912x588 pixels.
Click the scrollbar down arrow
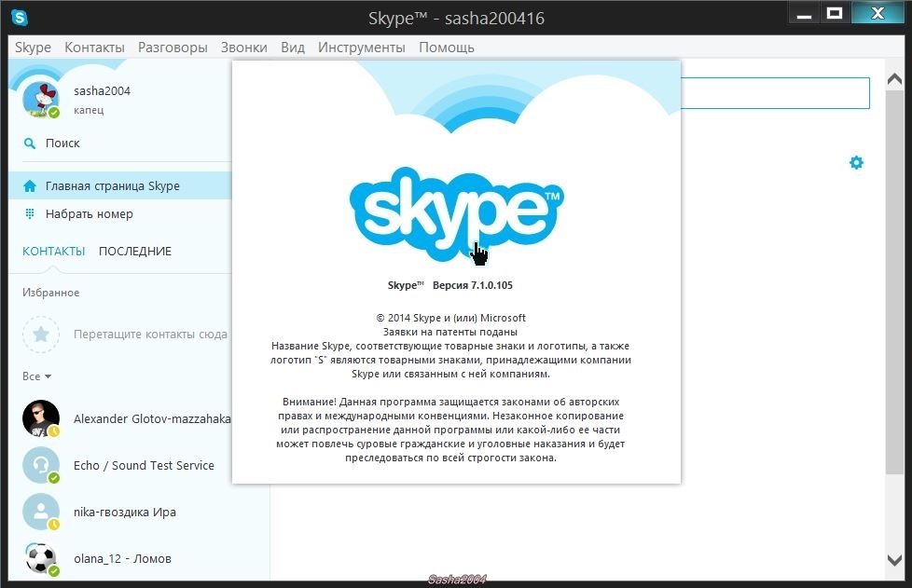[x=897, y=558]
